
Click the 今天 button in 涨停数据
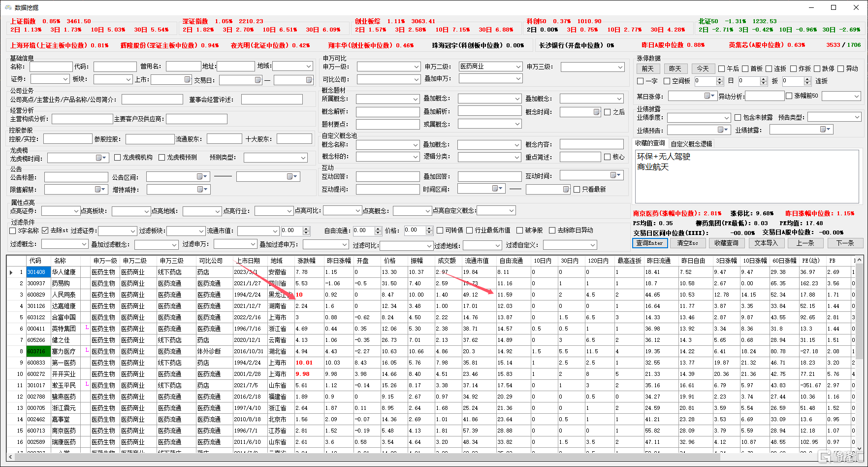tap(703, 68)
